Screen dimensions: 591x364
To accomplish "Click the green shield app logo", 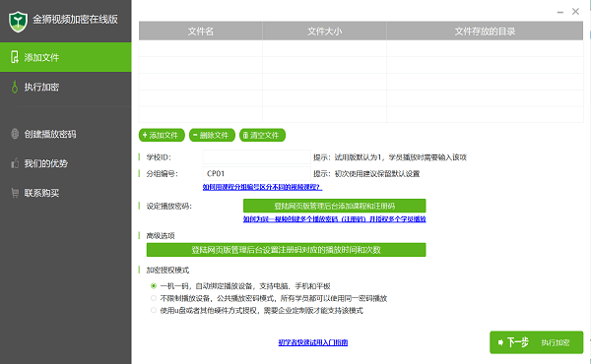I will (18, 21).
